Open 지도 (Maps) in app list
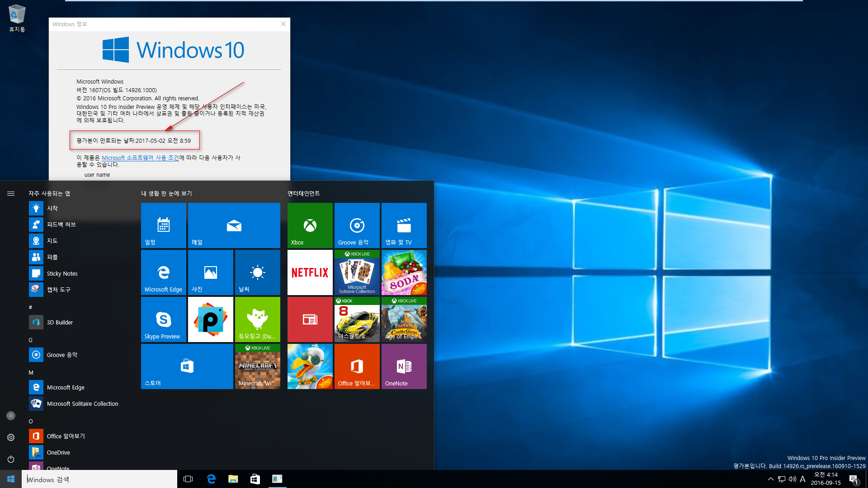The image size is (868, 488). [81, 241]
